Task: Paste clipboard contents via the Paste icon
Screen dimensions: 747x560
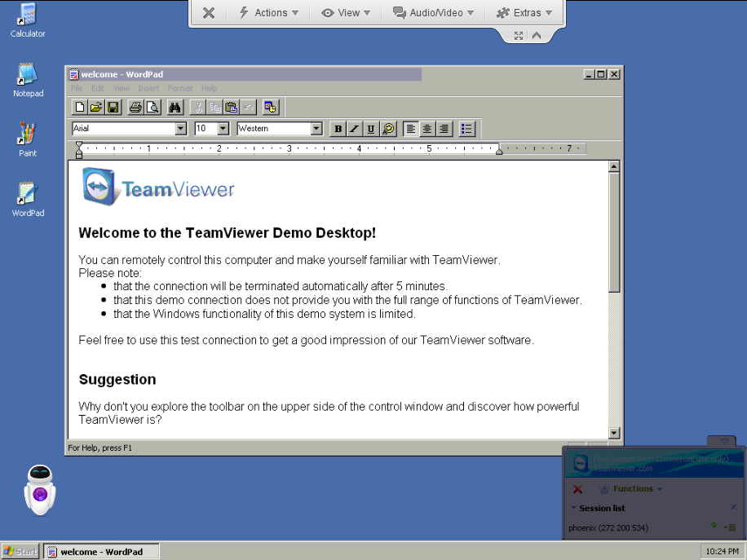Action: (x=230, y=107)
